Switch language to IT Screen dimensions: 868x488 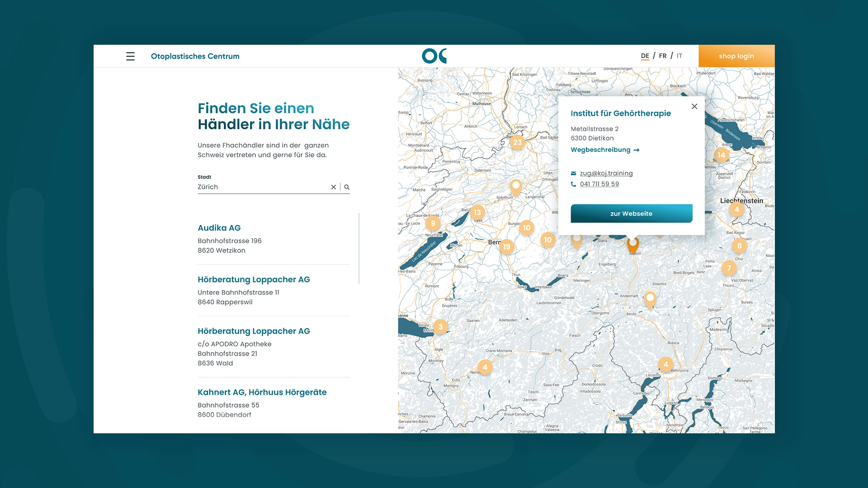pos(679,56)
